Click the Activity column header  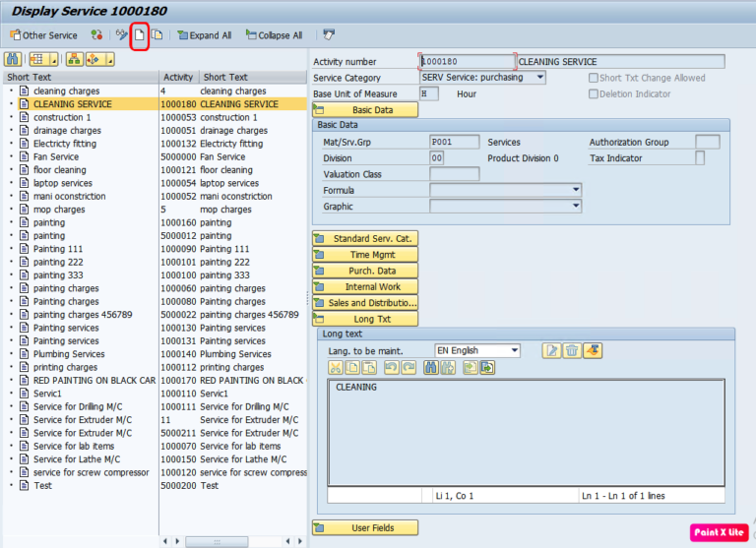tap(178, 77)
